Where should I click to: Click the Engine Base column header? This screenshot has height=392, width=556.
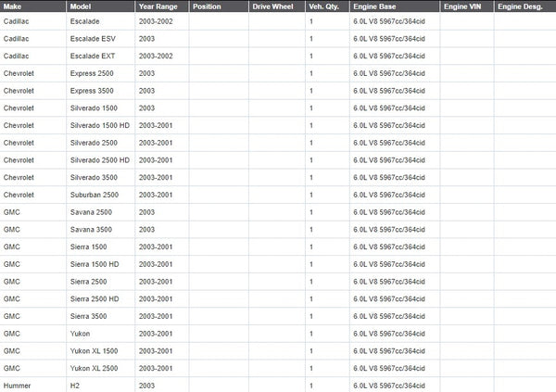click(376, 6)
